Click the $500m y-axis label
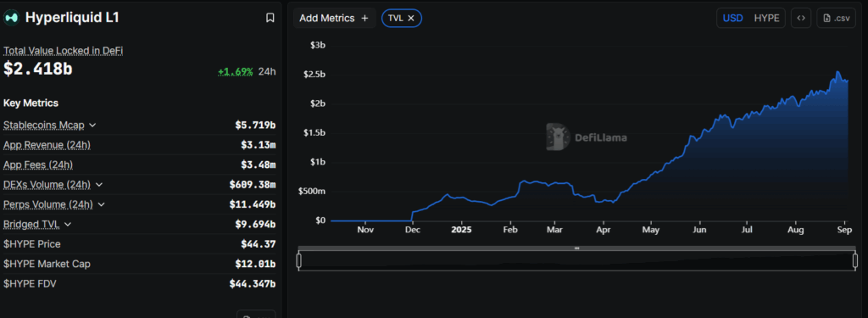Screen dimensions: 868x318 coord(313,191)
